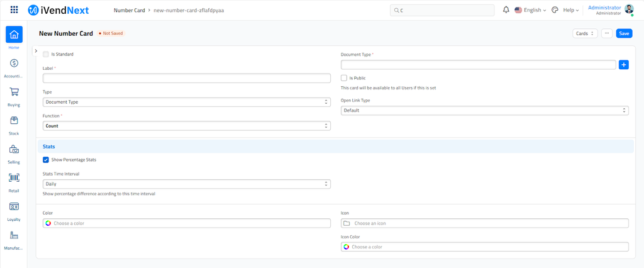Expand the Stats Time Interval dropdown
Screen dimensions: 644x268
click(x=187, y=184)
